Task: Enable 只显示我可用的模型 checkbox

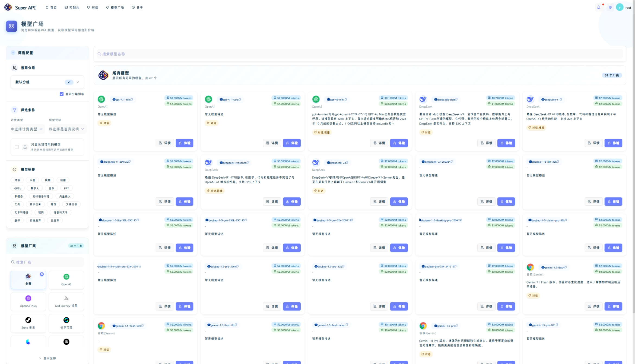Action: tap(17, 147)
